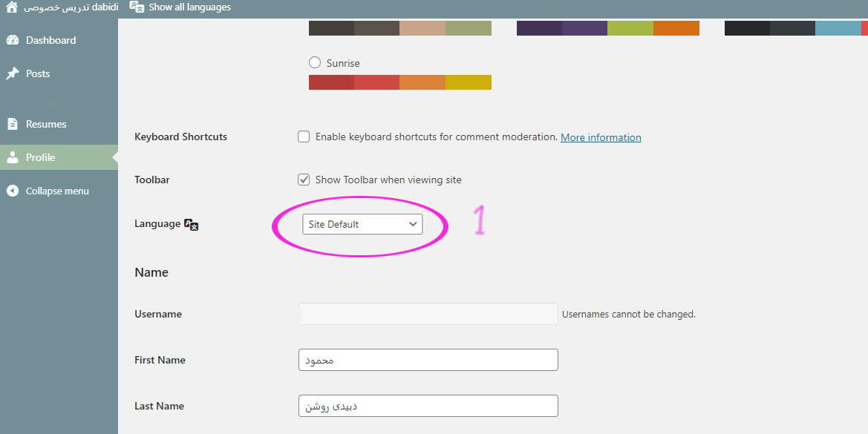Collapse the admin menu using its arrow icon
This screenshot has width=868, height=434.
coord(12,191)
